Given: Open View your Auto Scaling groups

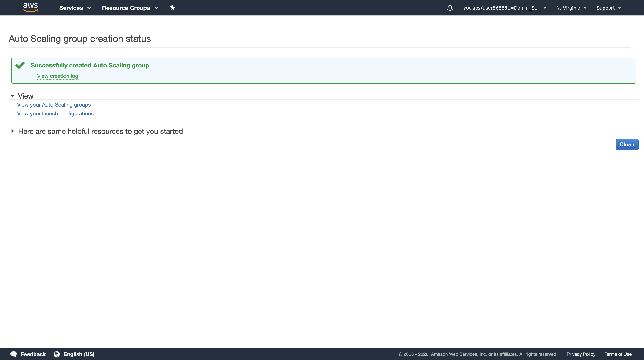Looking at the screenshot, I should coord(54,105).
